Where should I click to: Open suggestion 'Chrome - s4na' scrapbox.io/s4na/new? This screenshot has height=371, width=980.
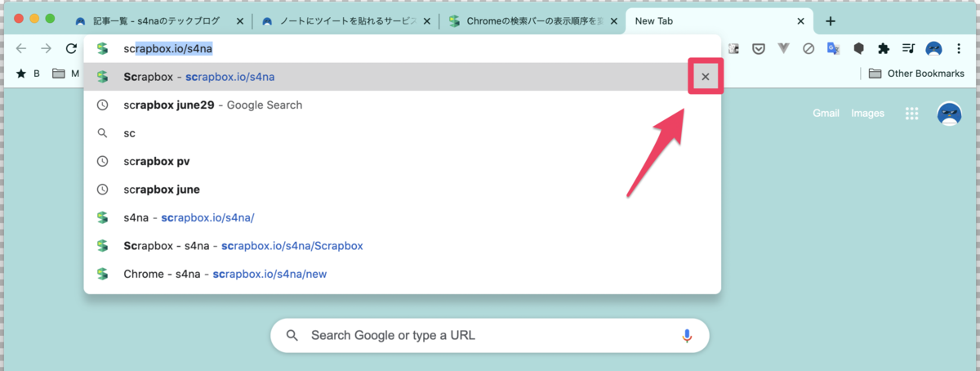tap(402, 274)
